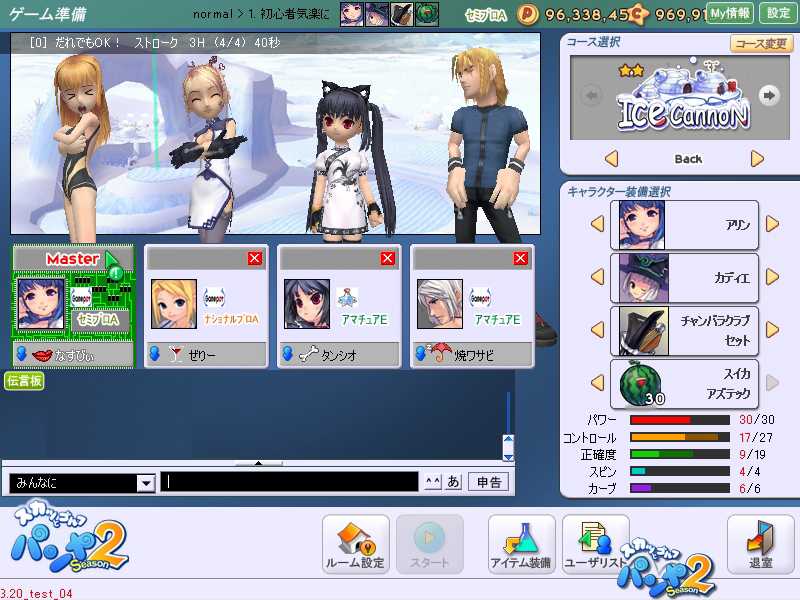Remove player 焼ワサビ using red X
Screen dimensions: 800x600
point(520,259)
